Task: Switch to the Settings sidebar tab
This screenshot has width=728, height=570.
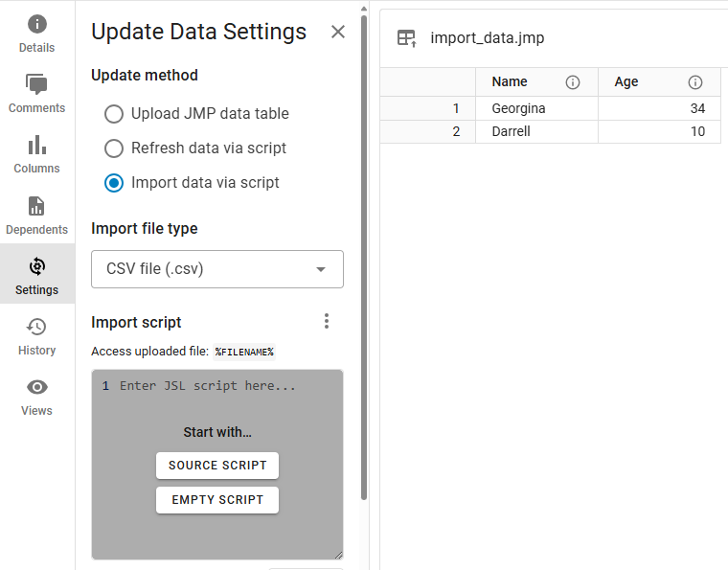Action: click(36, 275)
